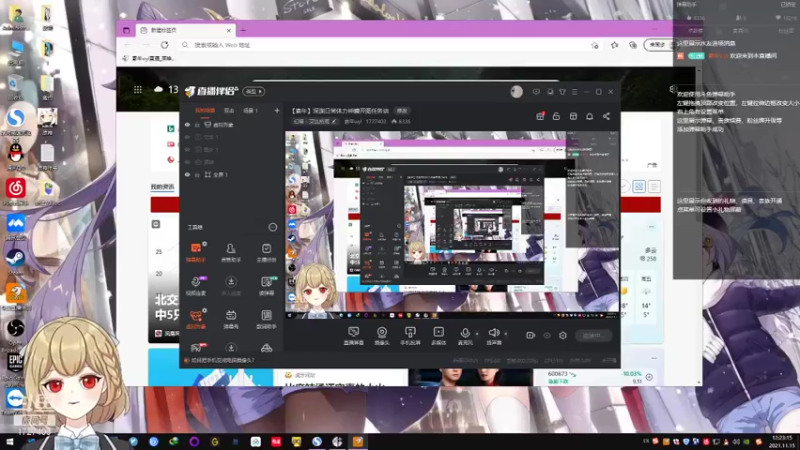
Task: Toggle visibility of the 全屏 1 source
Action: (187, 174)
